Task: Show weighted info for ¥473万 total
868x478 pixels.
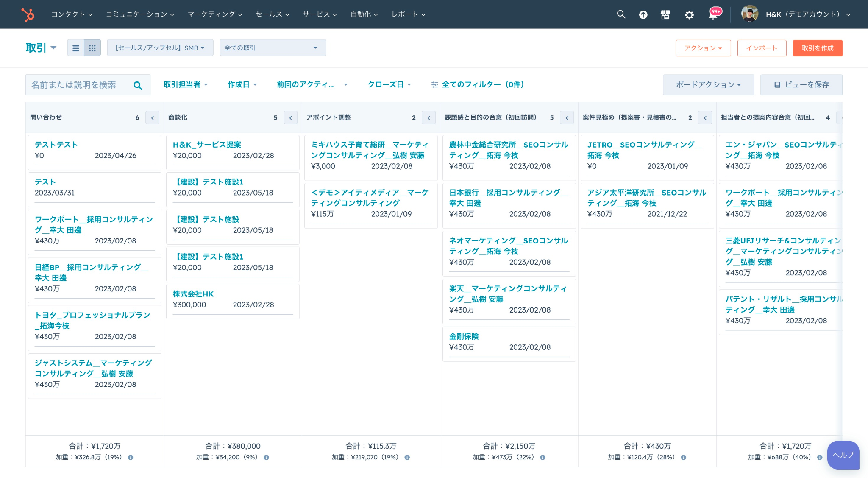Action: pos(542,458)
